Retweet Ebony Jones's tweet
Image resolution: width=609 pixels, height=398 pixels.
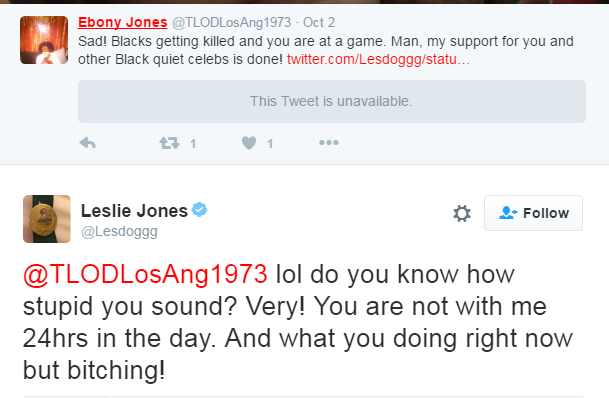click(x=169, y=143)
